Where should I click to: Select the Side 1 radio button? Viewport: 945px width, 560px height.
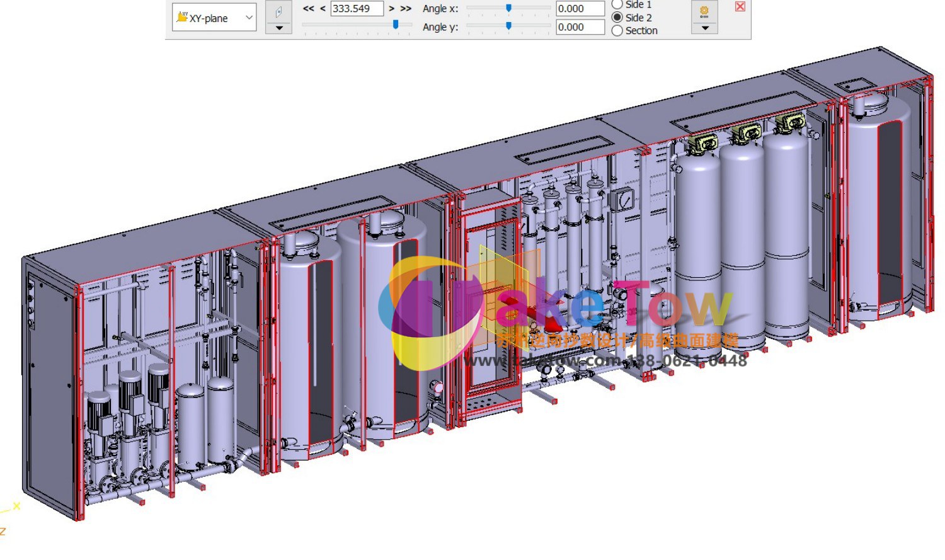pos(617,4)
